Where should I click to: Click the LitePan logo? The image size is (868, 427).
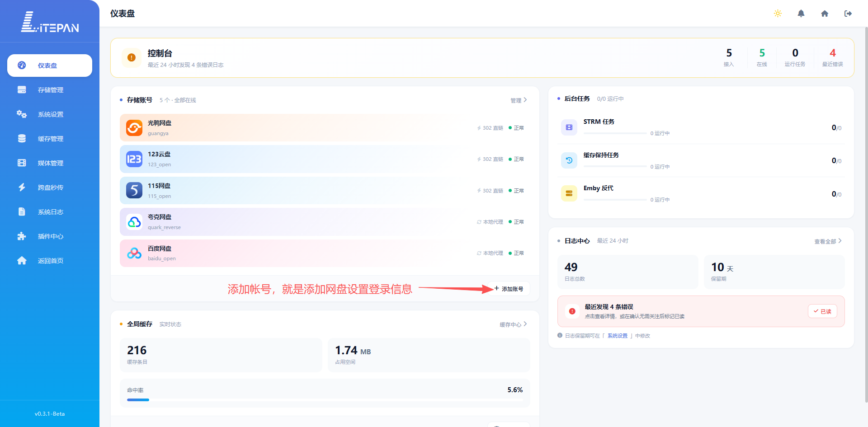[x=50, y=22]
